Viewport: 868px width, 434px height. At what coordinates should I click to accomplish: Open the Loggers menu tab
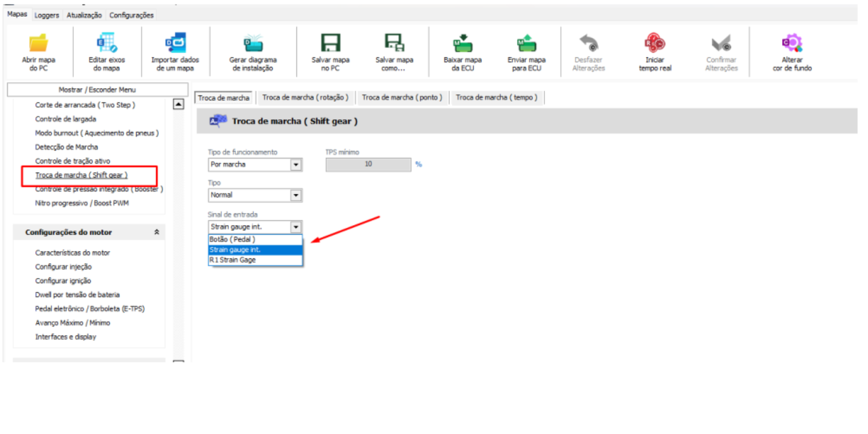[x=46, y=15]
